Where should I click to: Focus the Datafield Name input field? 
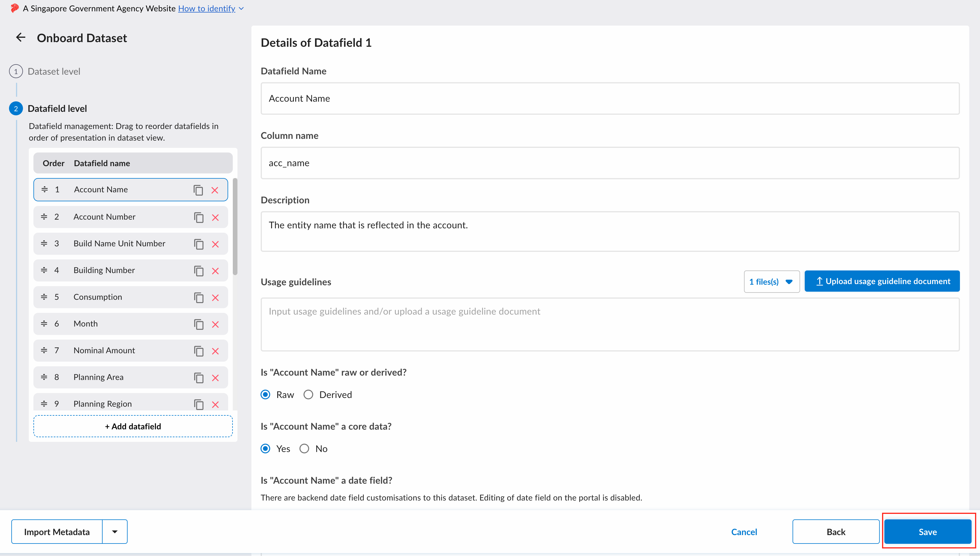pos(610,98)
